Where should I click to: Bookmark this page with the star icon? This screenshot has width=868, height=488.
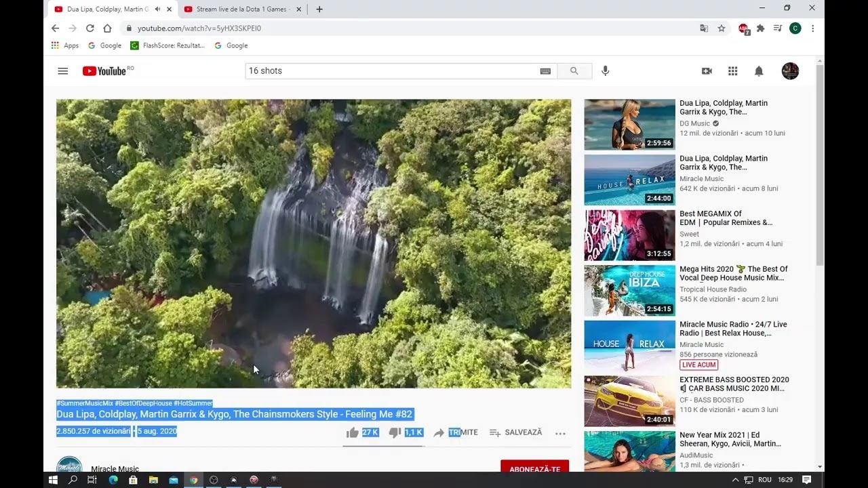click(722, 28)
